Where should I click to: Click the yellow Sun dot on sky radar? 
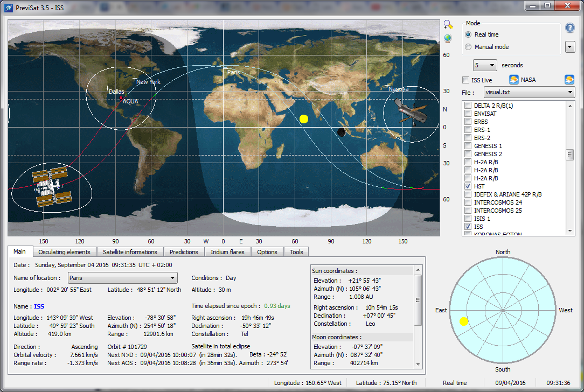[x=464, y=321]
